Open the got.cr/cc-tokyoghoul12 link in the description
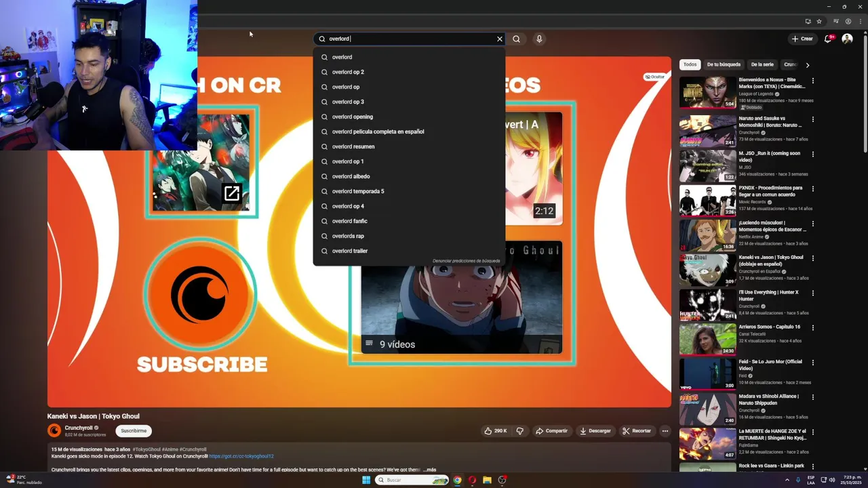Viewport: 868px width, 488px height. pos(241,456)
